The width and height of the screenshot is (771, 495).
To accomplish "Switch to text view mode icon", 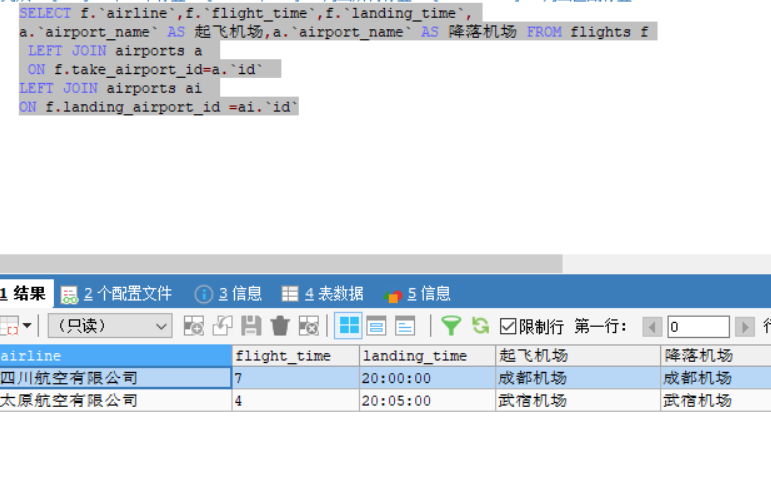I will pos(405,326).
